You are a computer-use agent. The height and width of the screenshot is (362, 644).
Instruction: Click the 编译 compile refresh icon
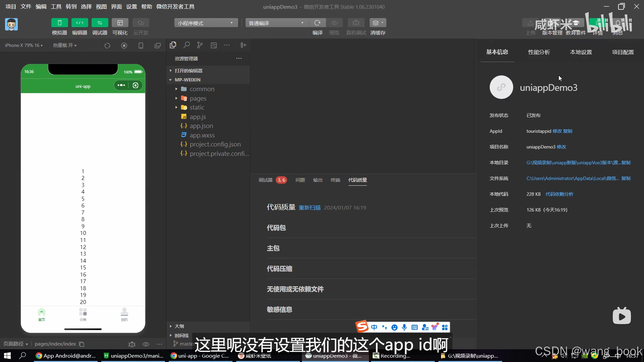pos(317,23)
